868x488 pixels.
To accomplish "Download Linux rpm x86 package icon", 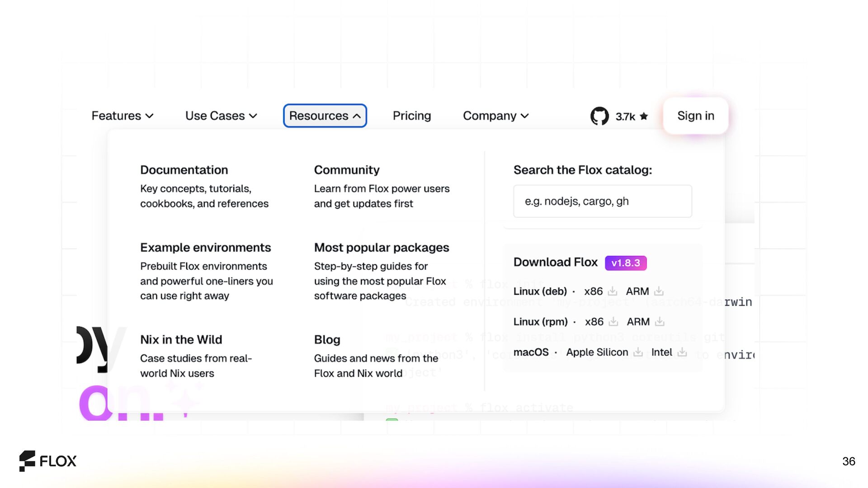I will coord(613,322).
